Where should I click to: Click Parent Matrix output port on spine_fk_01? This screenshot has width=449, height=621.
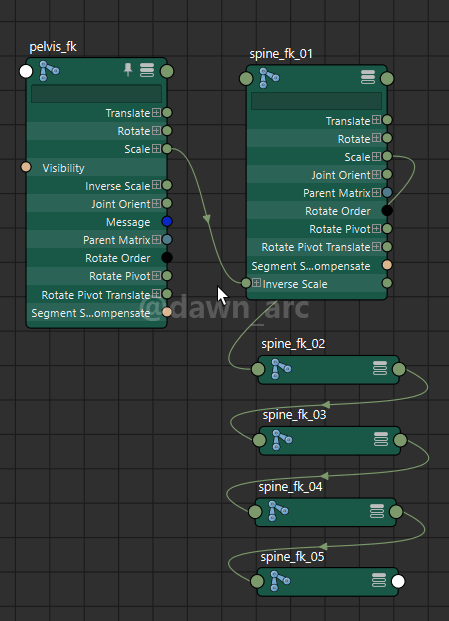(387, 192)
